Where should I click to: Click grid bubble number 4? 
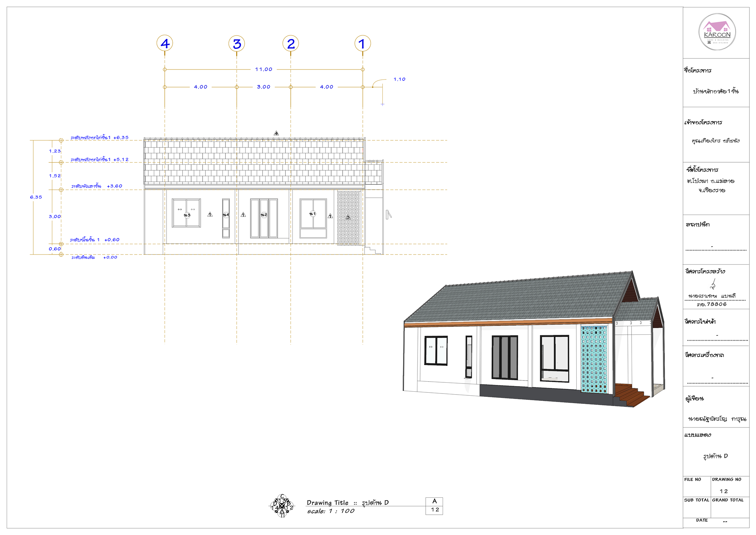pos(165,44)
